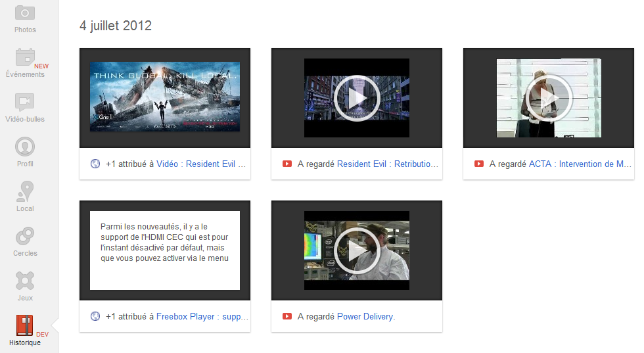644x353 pixels.
Task: Select the Jeux label in sidebar
Action: [x=25, y=298]
